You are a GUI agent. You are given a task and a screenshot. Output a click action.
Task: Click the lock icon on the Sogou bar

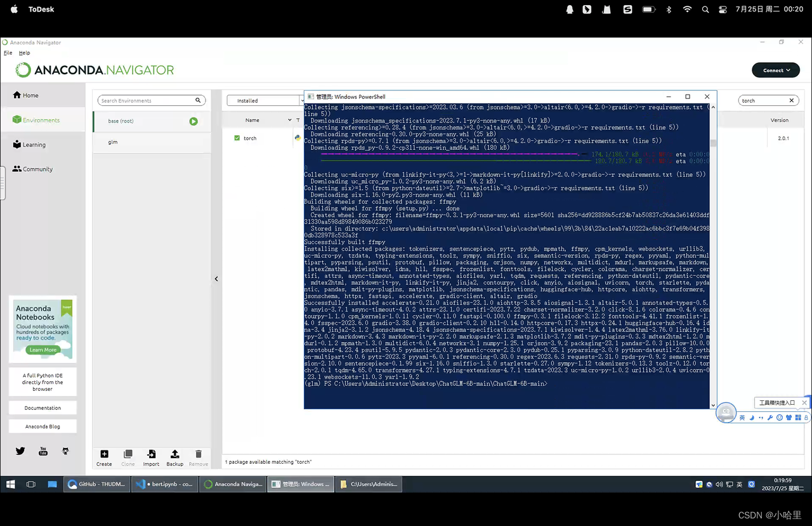click(x=806, y=418)
